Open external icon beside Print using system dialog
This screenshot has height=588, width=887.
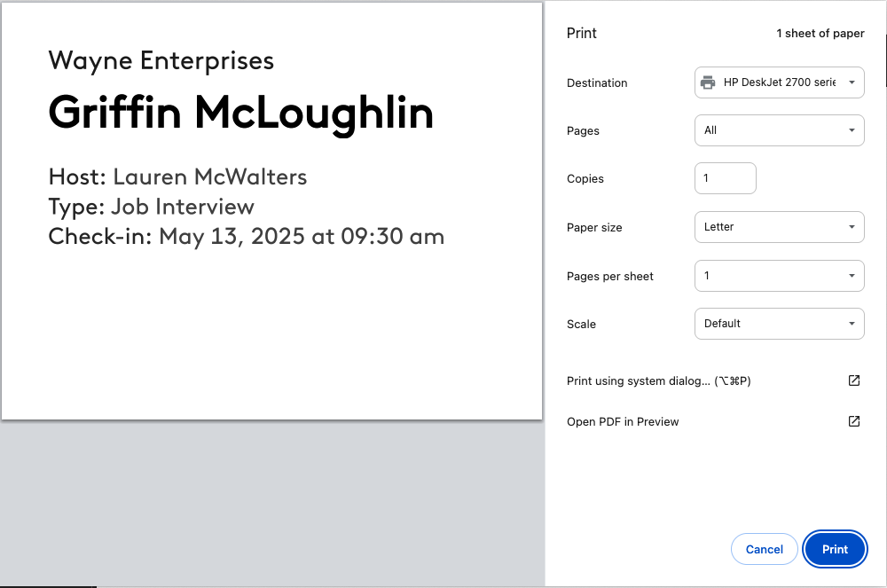point(854,380)
